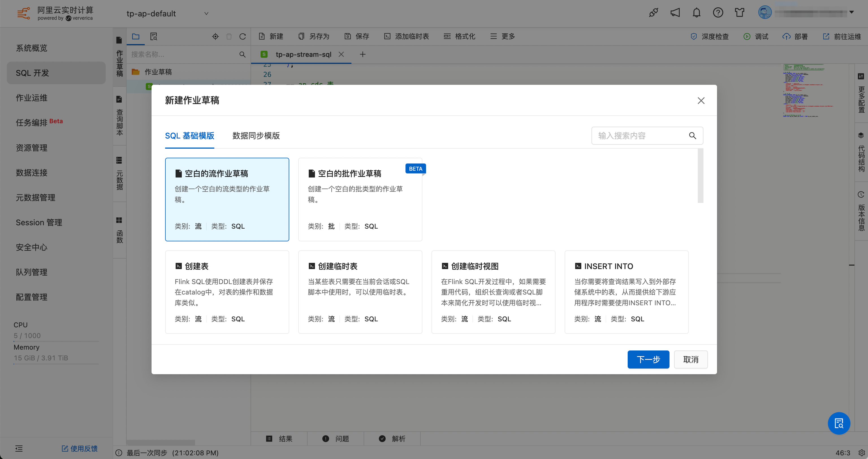Click the 取消 button
This screenshot has height=459, width=868.
[690, 359]
